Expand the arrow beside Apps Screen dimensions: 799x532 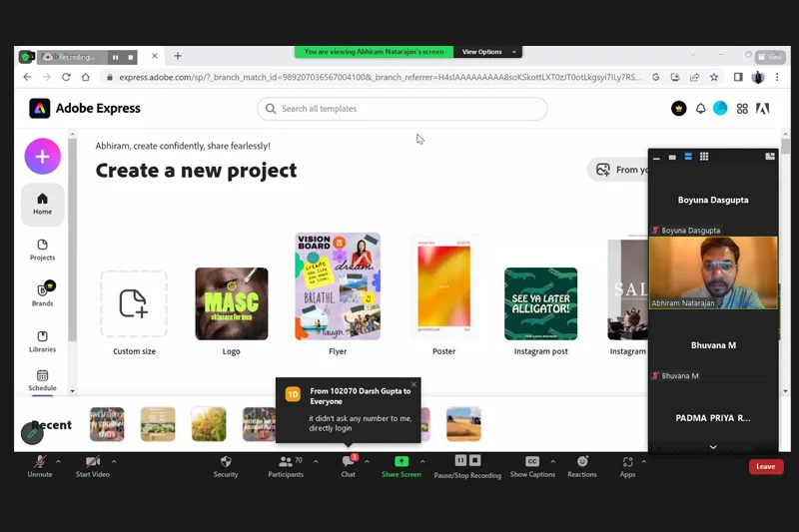(643, 462)
